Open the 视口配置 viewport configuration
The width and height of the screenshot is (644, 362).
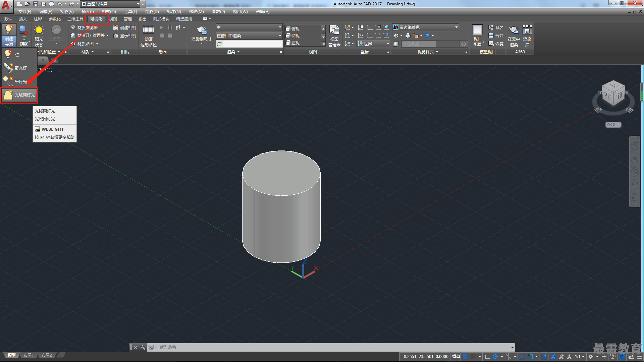478,36
